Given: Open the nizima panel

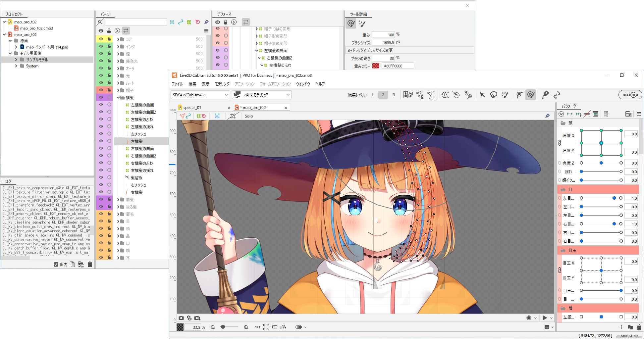Looking at the screenshot, I should coord(630,94).
